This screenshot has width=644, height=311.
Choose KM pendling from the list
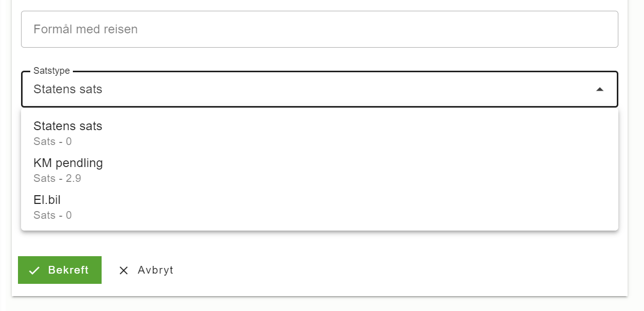(320, 170)
